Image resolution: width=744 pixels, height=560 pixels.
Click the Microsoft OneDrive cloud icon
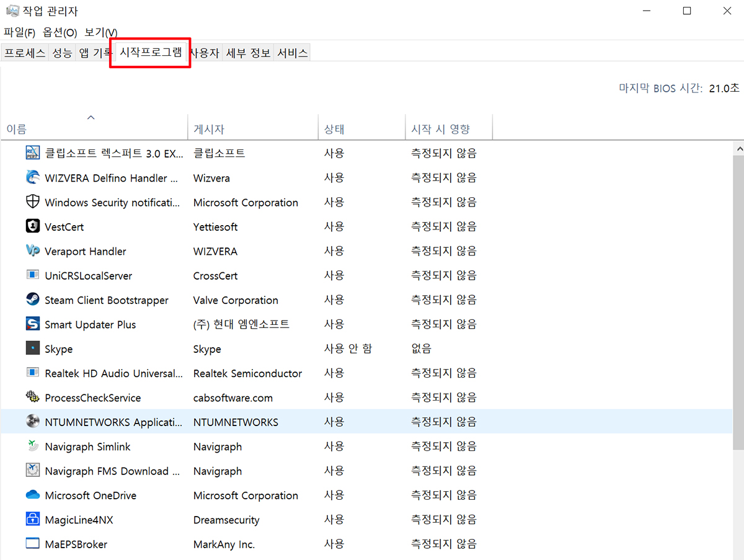[x=32, y=496]
